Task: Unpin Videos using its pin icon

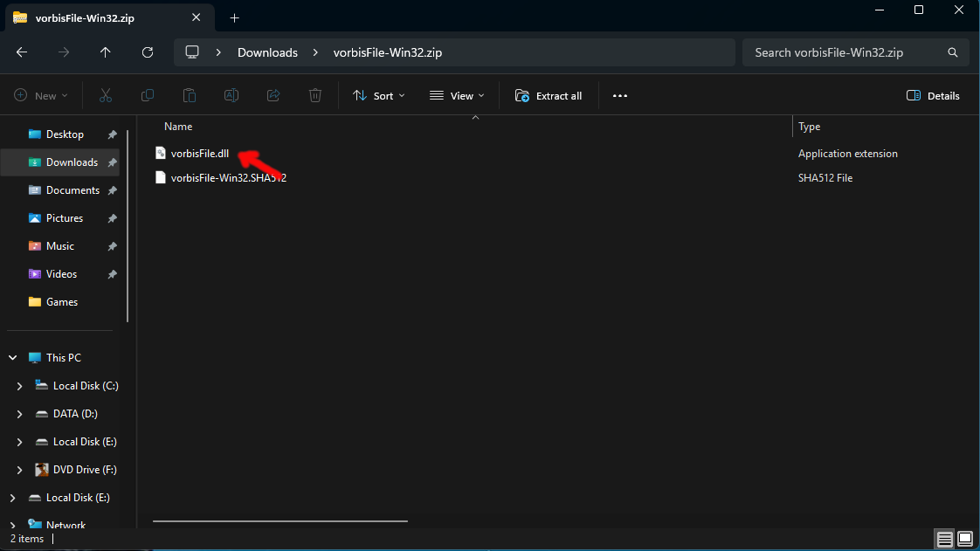Action: [113, 274]
